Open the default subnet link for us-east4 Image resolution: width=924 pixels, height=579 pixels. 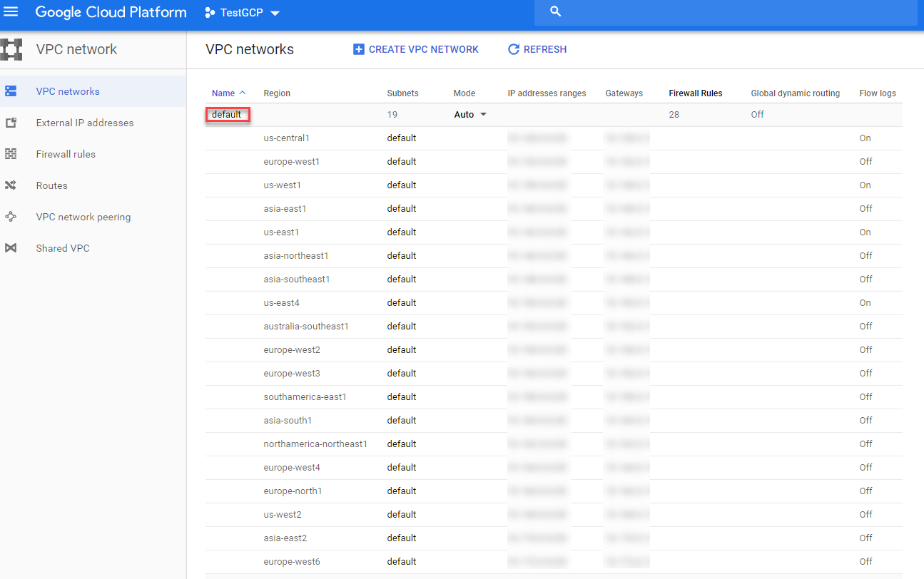point(402,302)
